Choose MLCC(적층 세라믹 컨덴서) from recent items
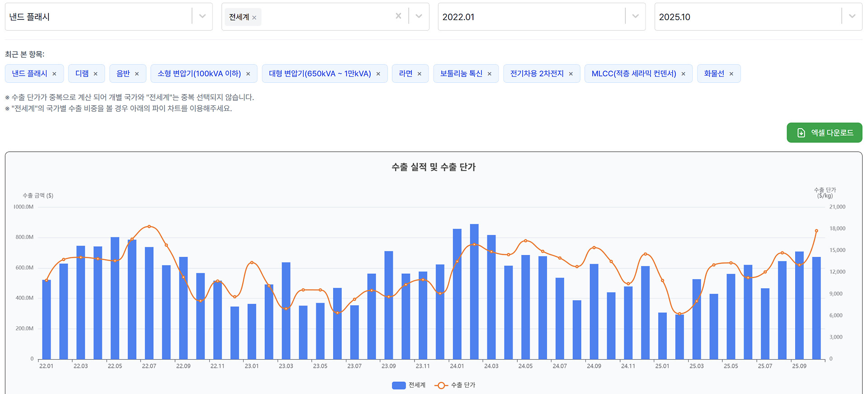 633,74
